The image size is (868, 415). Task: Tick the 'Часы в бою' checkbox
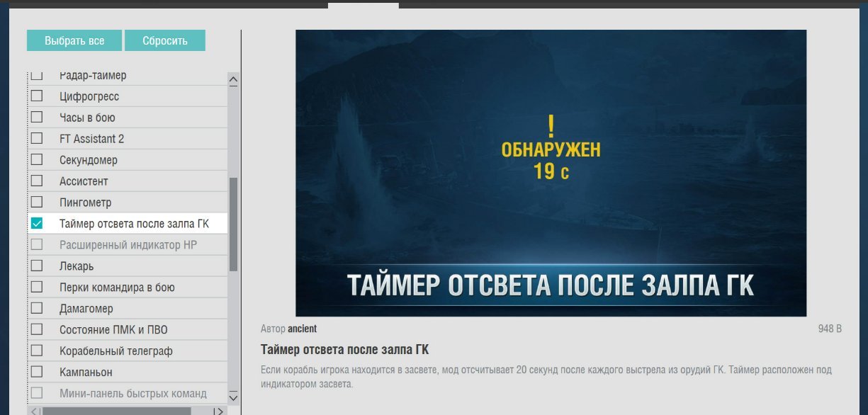tap(37, 118)
